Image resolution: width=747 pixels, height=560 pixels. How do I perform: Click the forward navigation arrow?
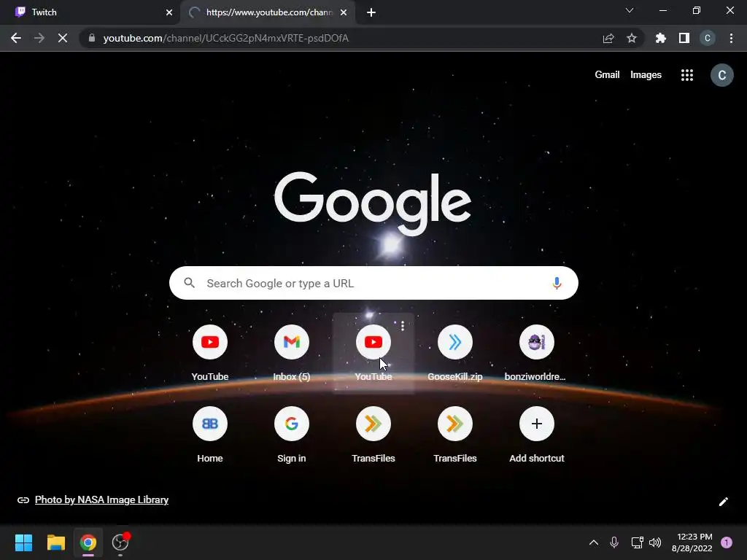(x=39, y=38)
